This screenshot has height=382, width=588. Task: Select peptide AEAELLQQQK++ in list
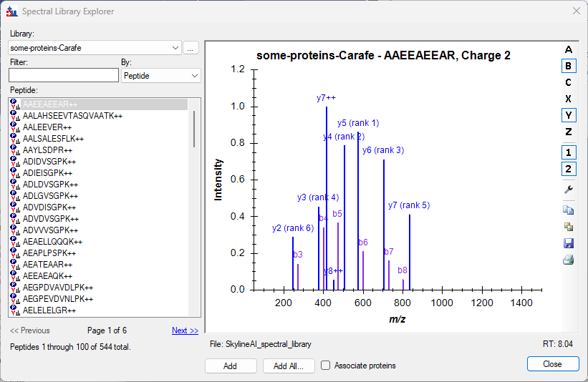point(54,242)
